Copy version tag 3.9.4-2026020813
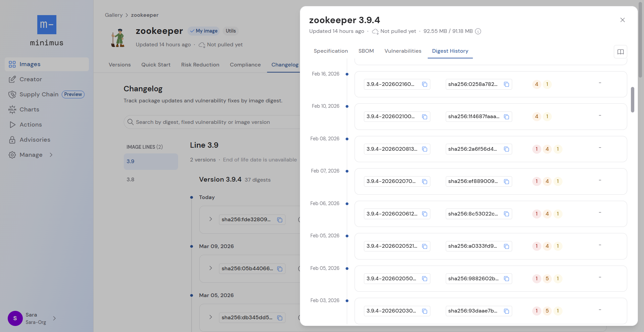The image size is (644, 332). point(425,149)
